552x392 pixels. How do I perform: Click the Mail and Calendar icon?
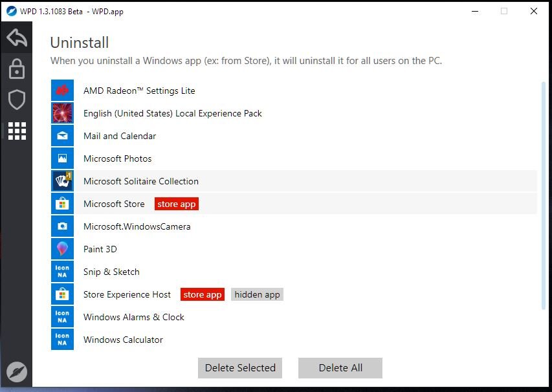(x=62, y=136)
